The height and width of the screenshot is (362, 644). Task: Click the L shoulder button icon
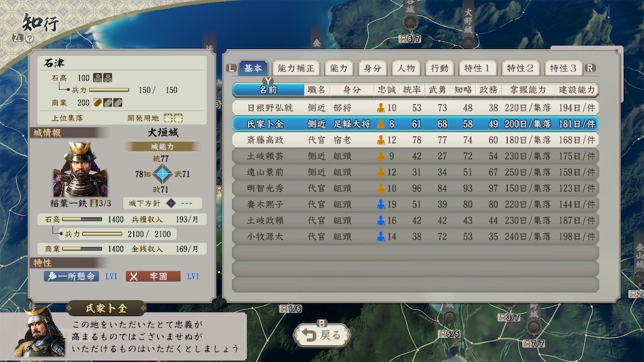coord(231,68)
